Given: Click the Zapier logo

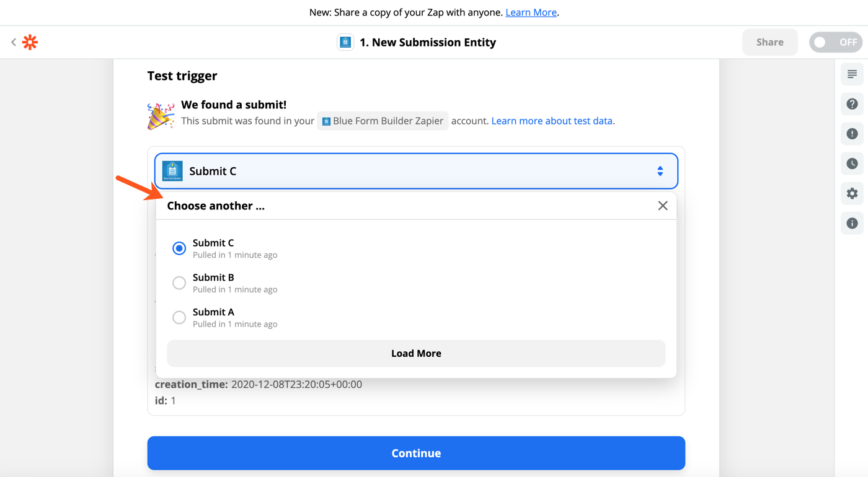Looking at the screenshot, I should pos(29,42).
